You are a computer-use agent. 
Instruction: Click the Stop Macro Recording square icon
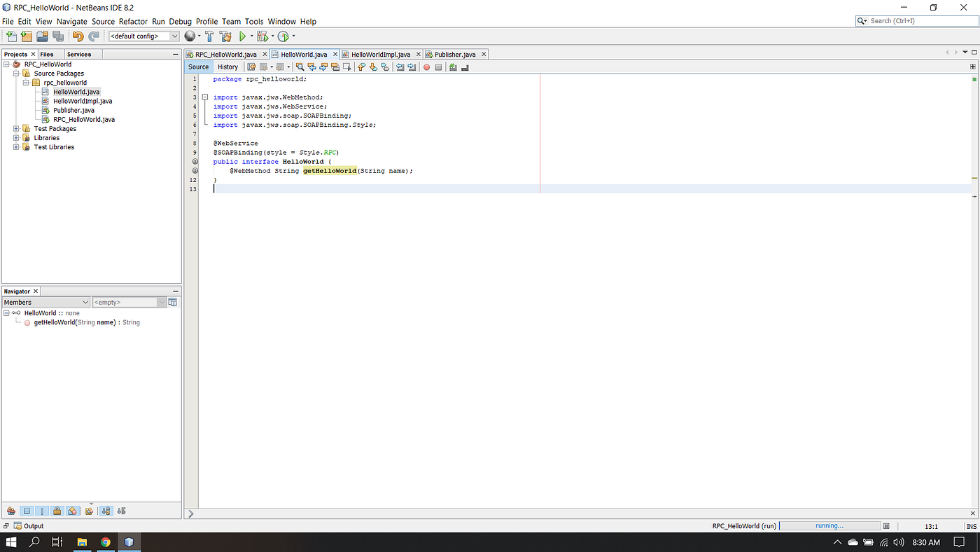(x=438, y=67)
